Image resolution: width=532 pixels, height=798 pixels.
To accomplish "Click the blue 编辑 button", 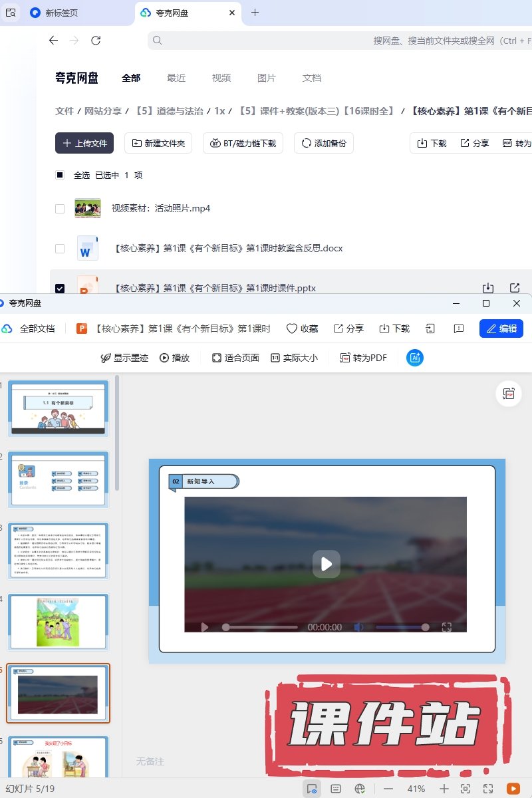I will pos(501,329).
